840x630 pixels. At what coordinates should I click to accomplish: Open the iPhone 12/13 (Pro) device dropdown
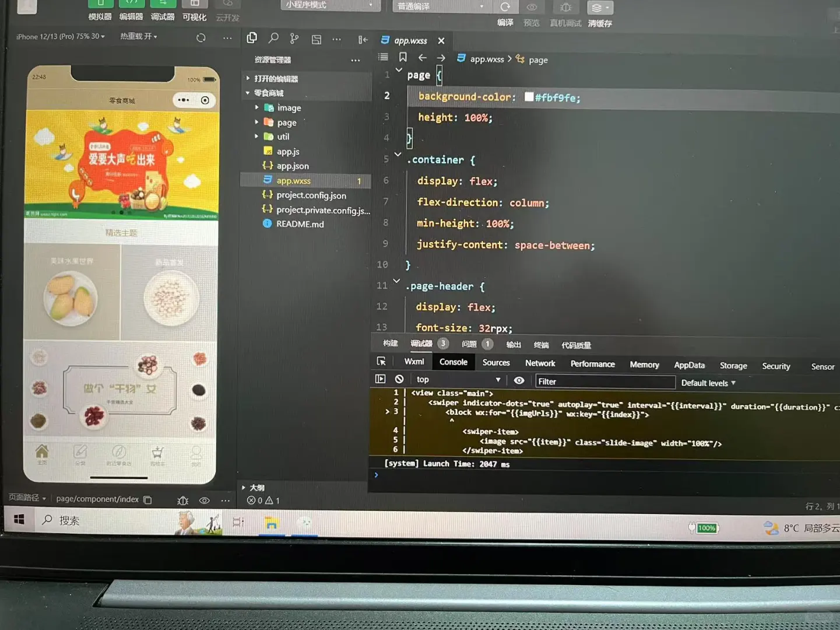61,36
